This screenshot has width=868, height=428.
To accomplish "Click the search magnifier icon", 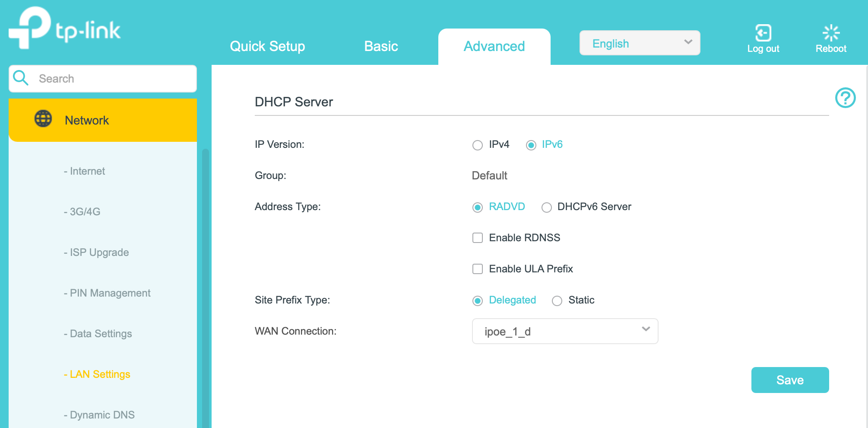I will [21, 78].
